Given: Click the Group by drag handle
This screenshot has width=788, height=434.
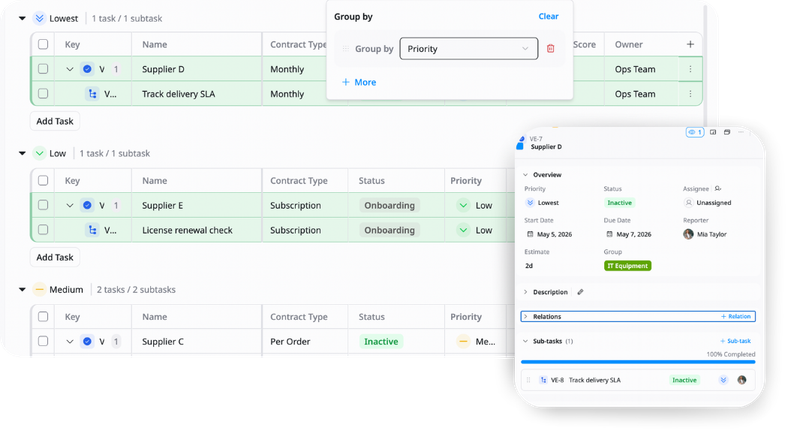Looking at the screenshot, I should [345, 49].
